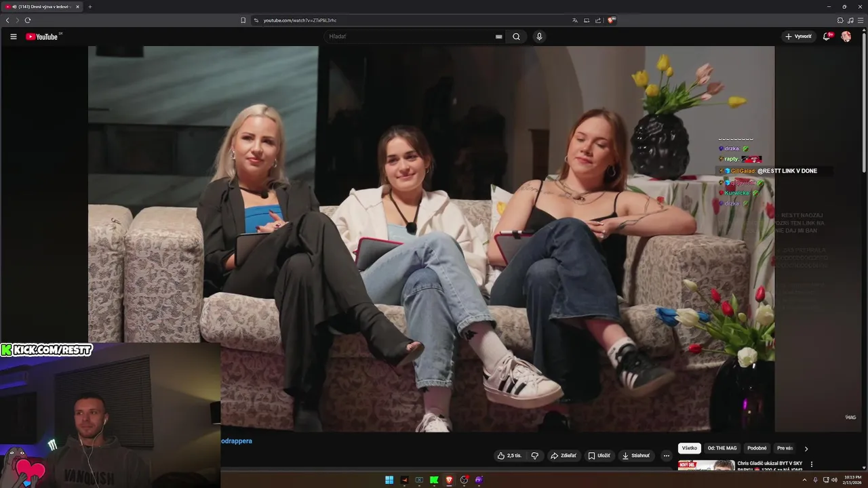Select the Od: THE MAG chip
This screenshot has height=488, width=868.
click(x=722, y=448)
